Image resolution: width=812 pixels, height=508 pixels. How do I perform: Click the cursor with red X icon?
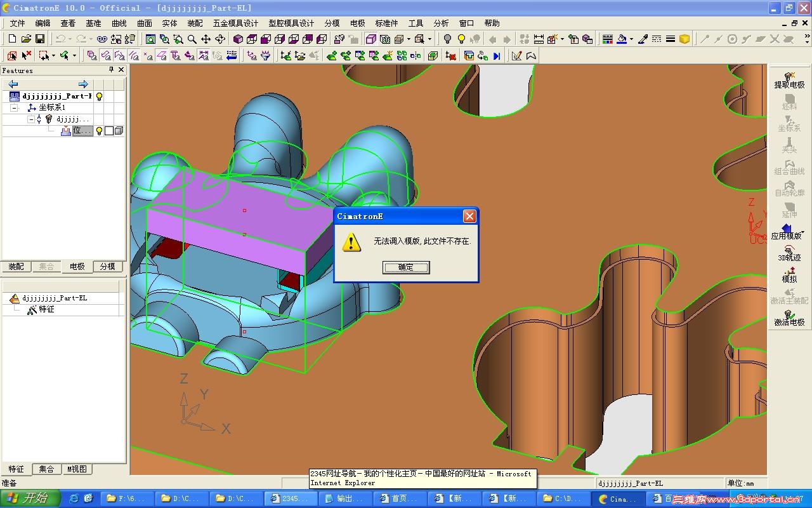click(x=26, y=56)
